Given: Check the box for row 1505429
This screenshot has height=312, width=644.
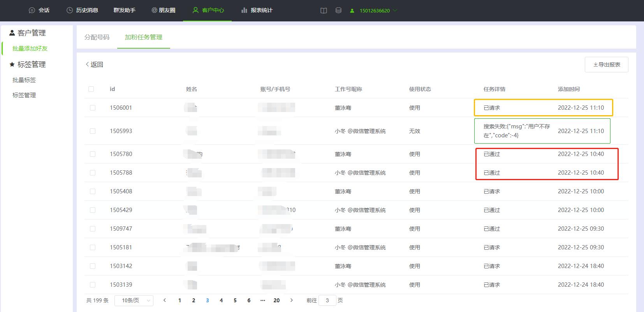Looking at the screenshot, I should pyautogui.click(x=93, y=210).
